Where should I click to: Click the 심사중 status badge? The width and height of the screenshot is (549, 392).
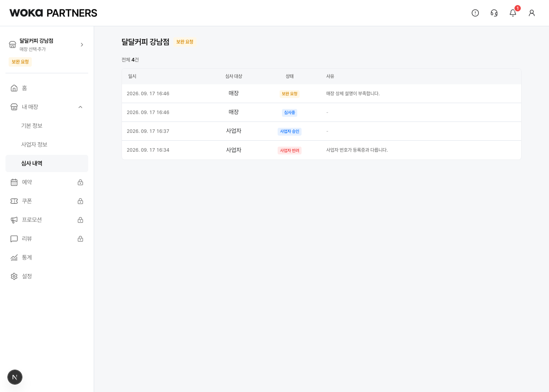click(289, 113)
